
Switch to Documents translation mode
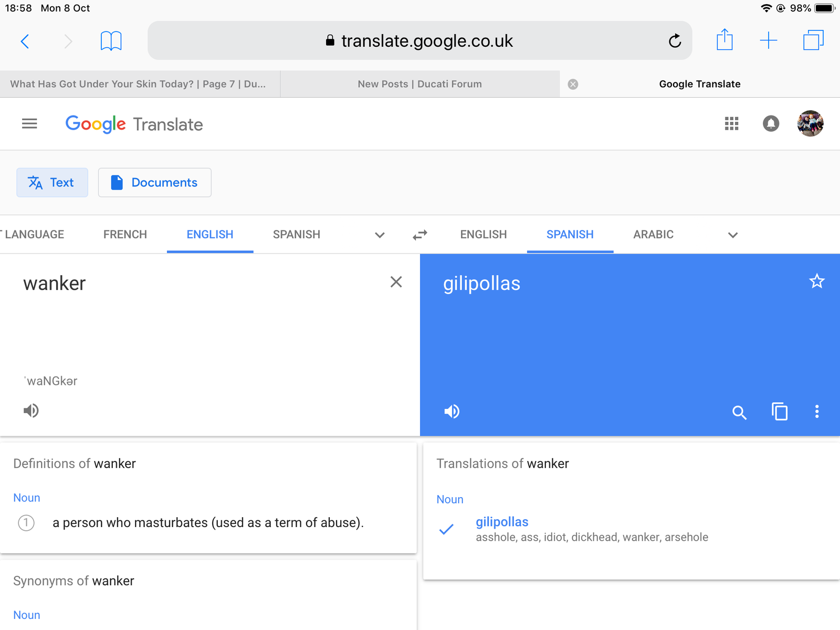coord(154,183)
